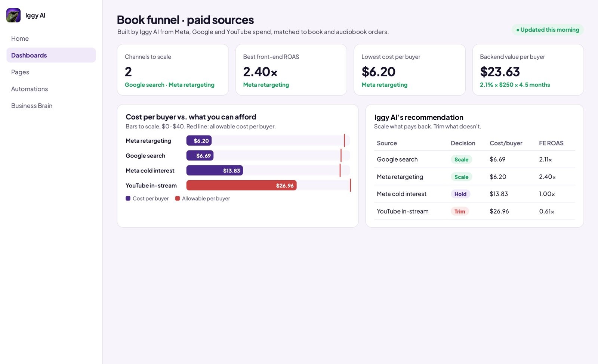Click the $6.69 Google search bar
Screen dimensions: 598x364
(x=200, y=156)
